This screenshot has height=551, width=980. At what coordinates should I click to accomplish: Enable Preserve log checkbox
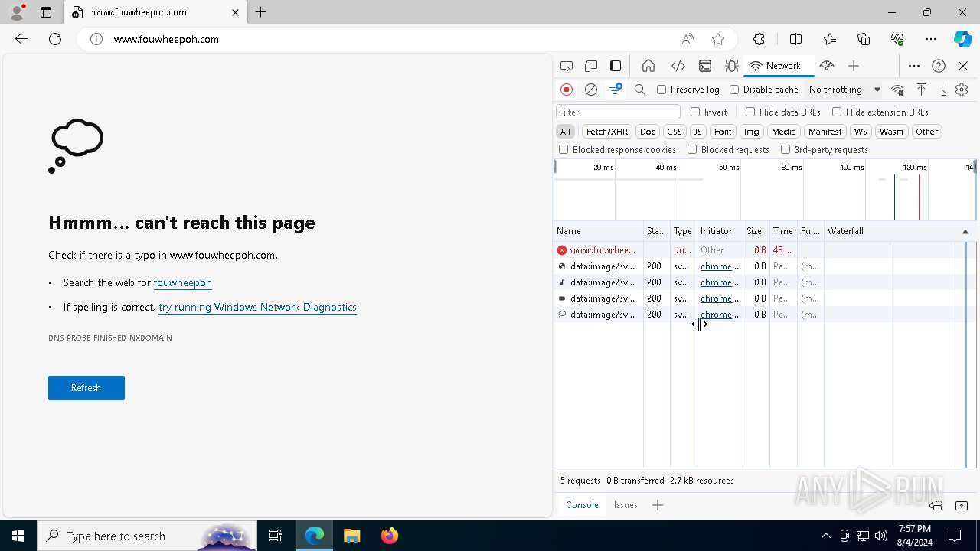(661, 90)
